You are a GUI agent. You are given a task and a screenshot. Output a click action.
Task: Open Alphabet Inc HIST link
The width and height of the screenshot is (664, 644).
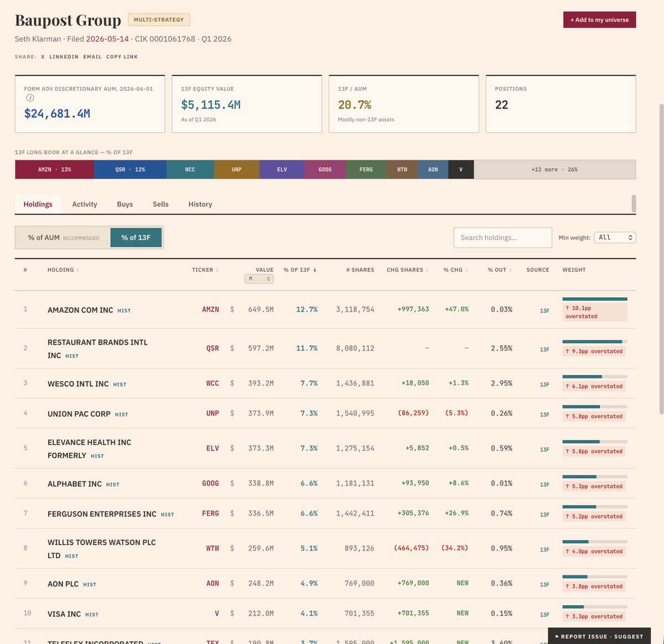112,485
